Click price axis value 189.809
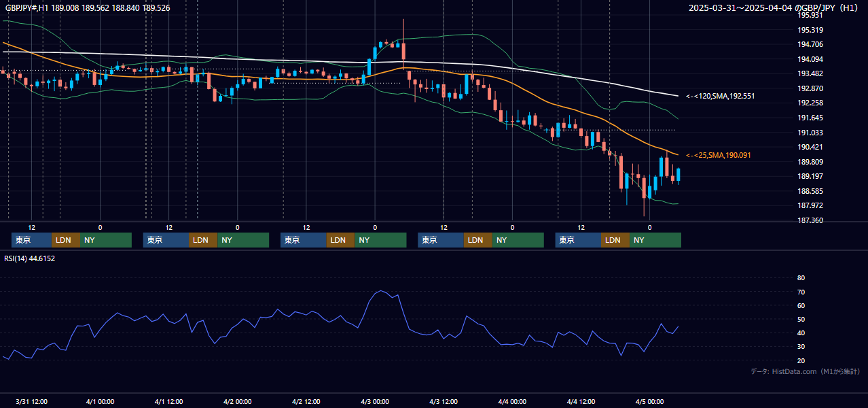The image size is (868, 408). pos(810,162)
